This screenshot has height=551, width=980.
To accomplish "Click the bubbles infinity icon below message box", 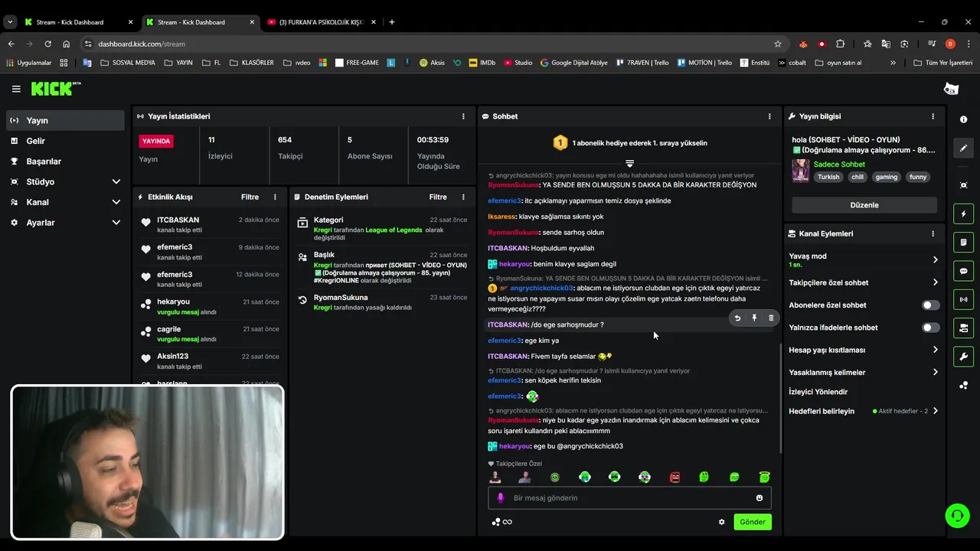I will [x=502, y=522].
